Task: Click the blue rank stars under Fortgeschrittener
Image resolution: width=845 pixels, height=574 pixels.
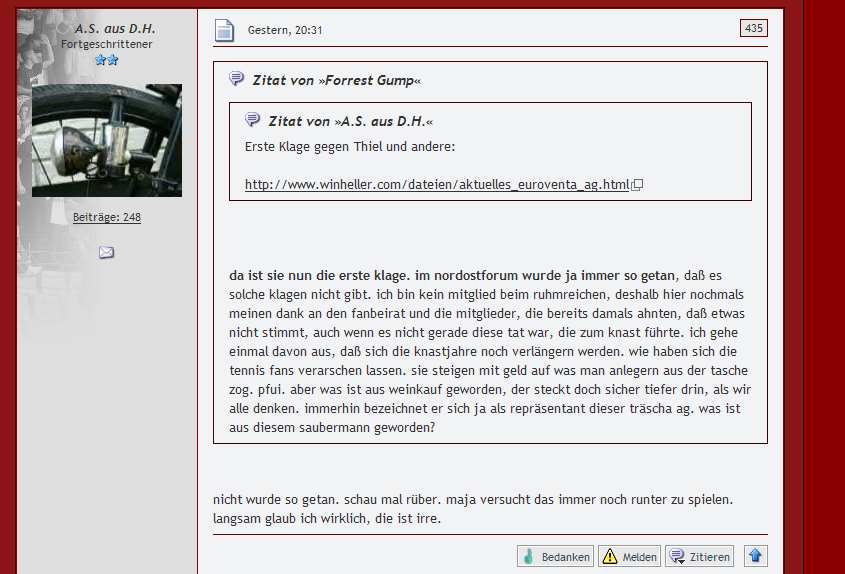Action: [107, 60]
